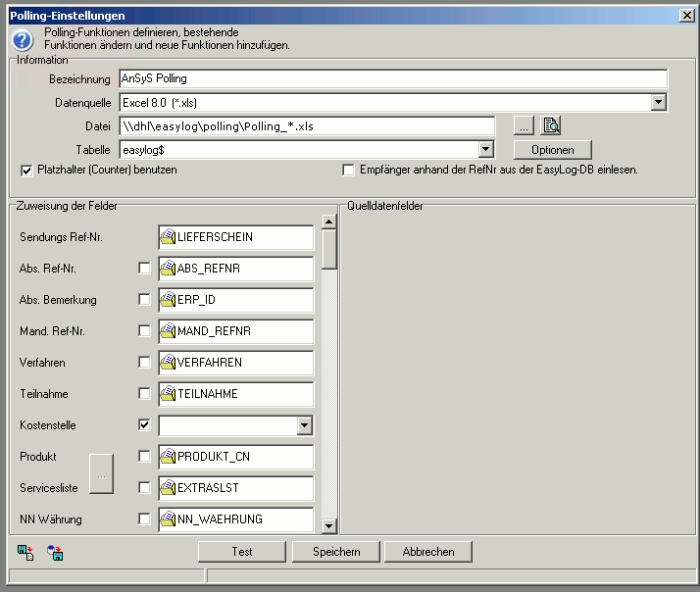
Task: Click the field icon beside PRODUKT_CN
Action: coord(168,457)
